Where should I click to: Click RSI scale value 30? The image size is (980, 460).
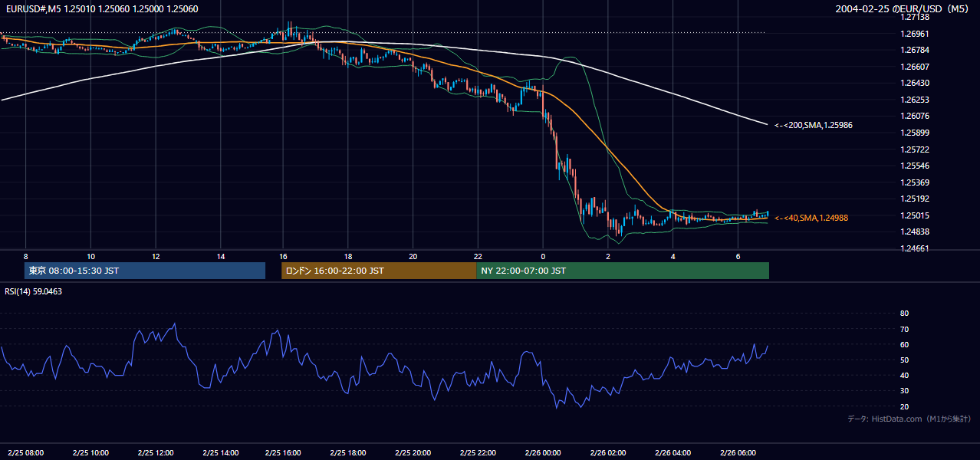[x=904, y=391]
